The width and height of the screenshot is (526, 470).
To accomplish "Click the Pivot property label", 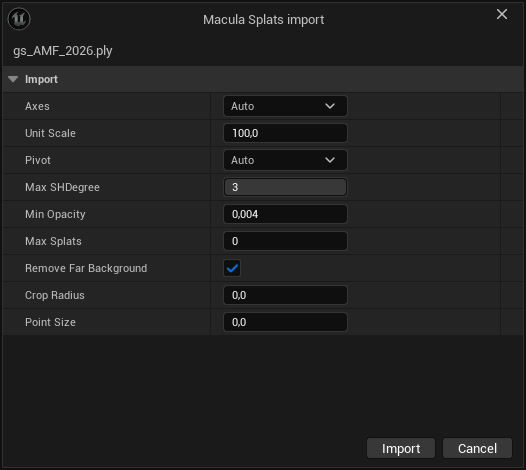I will click(38, 160).
